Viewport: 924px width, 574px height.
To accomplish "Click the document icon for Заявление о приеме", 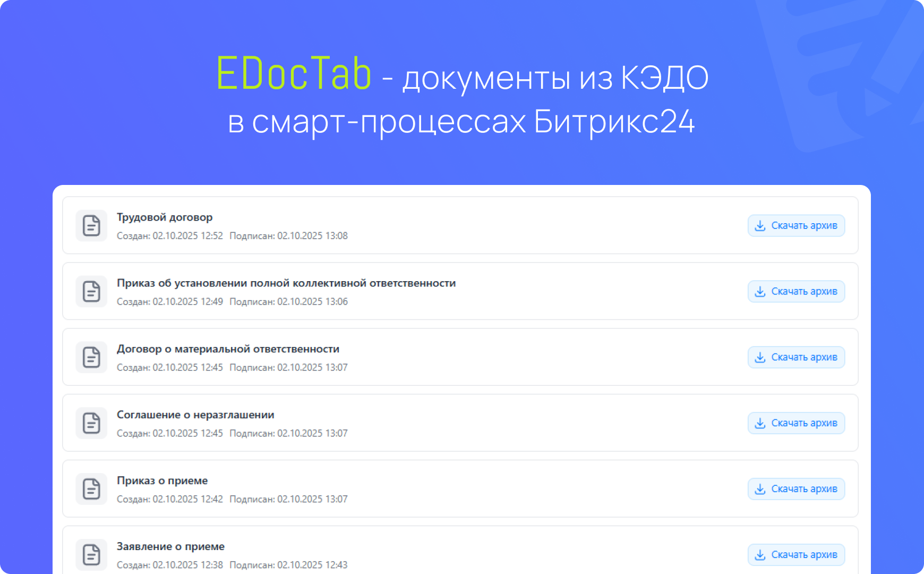I will point(91,555).
